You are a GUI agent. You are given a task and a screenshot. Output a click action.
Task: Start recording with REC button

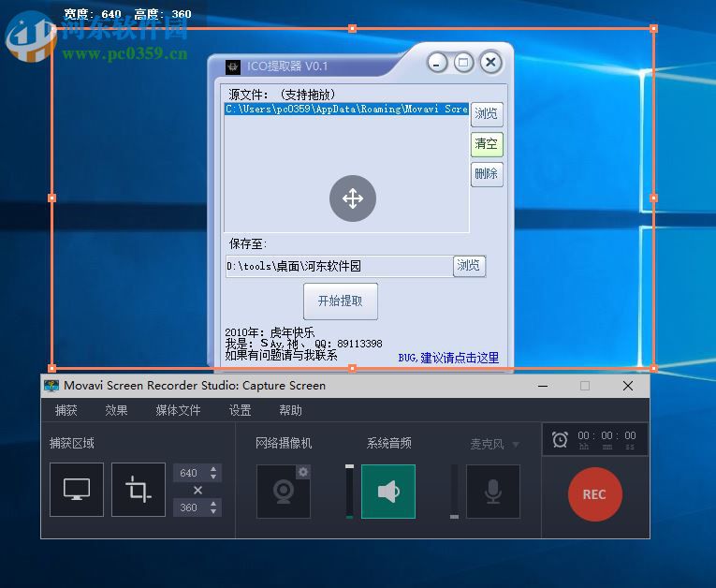(594, 494)
